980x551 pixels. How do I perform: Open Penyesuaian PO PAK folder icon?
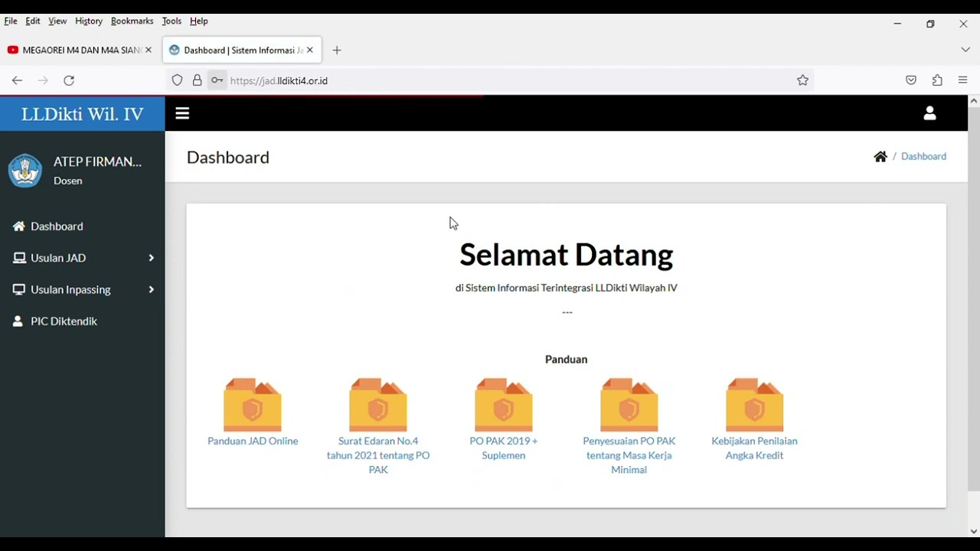629,405
